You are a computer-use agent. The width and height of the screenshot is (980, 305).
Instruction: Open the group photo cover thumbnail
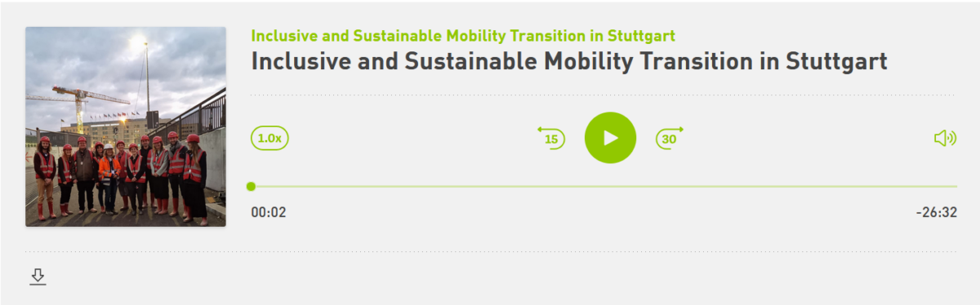(x=126, y=126)
